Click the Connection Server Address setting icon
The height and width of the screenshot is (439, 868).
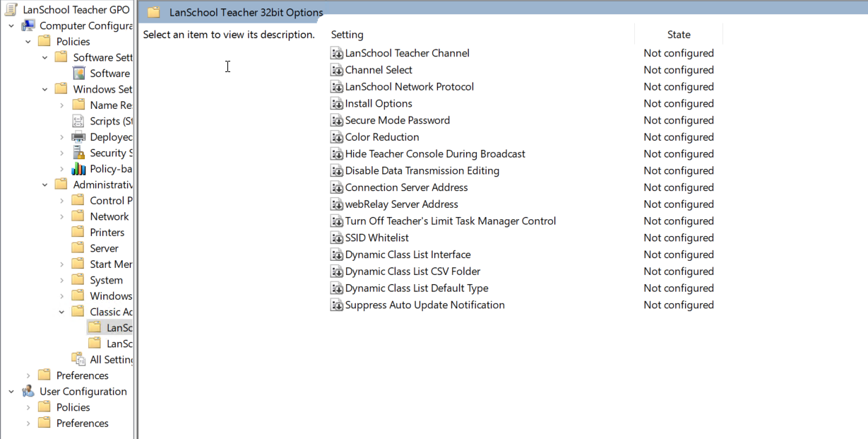(337, 187)
